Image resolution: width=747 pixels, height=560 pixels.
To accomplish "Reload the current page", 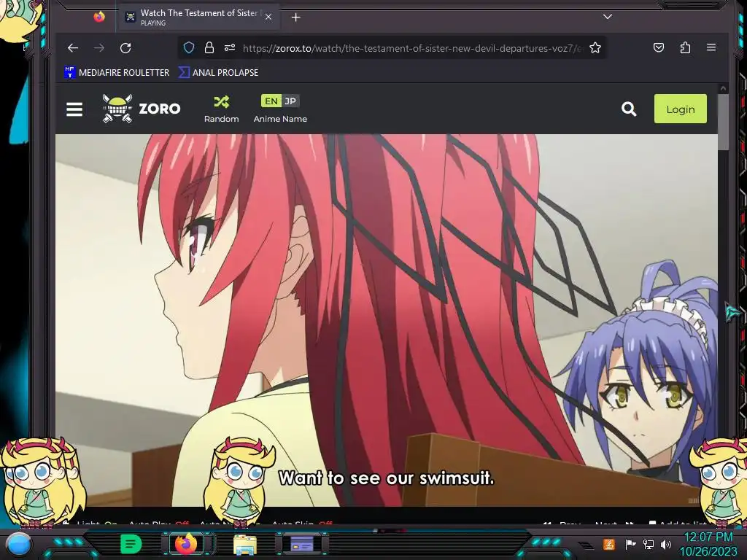I will point(125,47).
